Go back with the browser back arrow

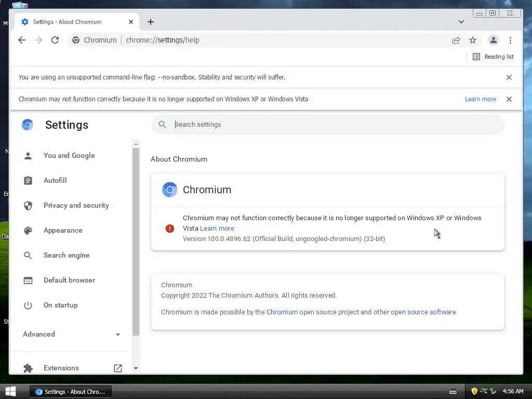pos(22,40)
